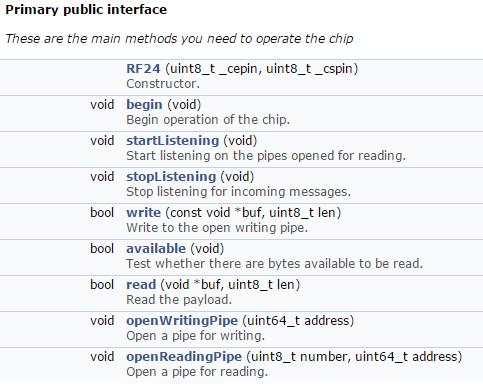This screenshot has width=483, height=386.
Task: Click 'Open a pipe for writing.' text
Action: click(195, 336)
